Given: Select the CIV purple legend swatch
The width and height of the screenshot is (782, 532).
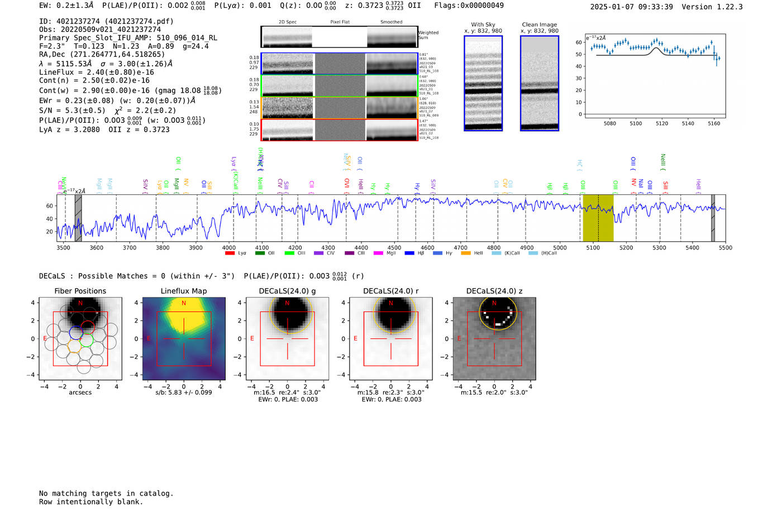Looking at the screenshot, I should [319, 253].
